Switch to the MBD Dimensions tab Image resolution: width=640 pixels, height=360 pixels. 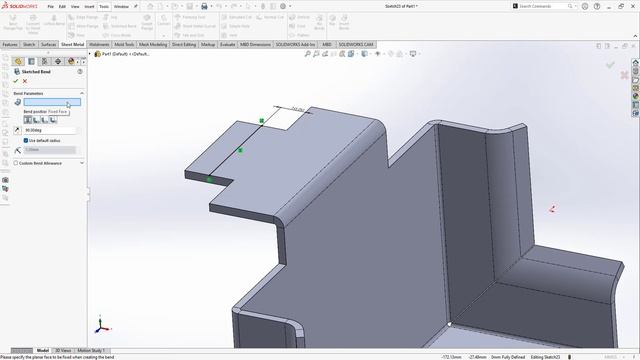tap(255, 44)
